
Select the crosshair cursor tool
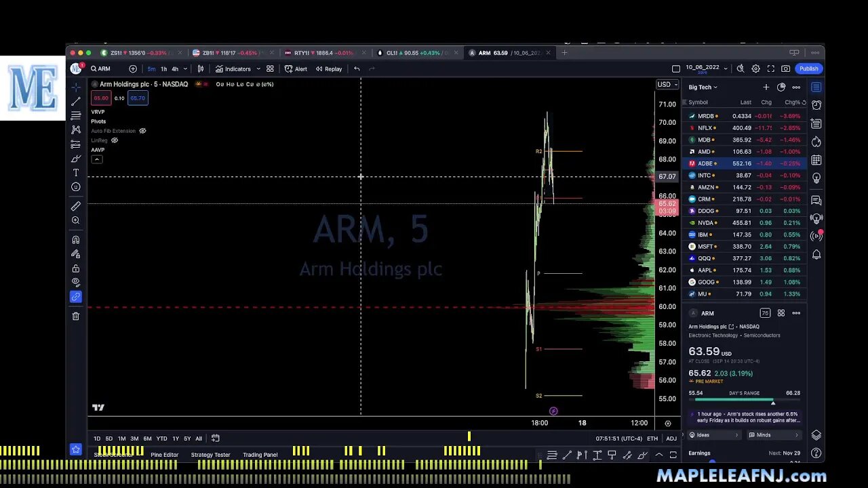click(76, 87)
